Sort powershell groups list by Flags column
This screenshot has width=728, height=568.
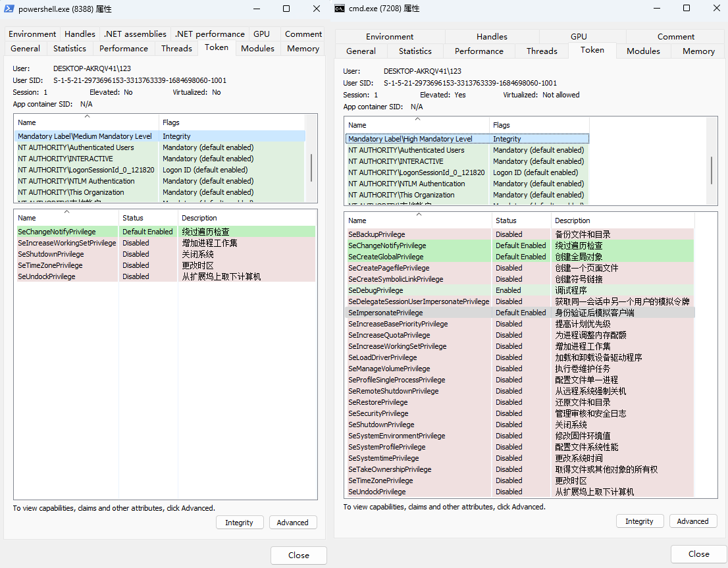tap(232, 122)
